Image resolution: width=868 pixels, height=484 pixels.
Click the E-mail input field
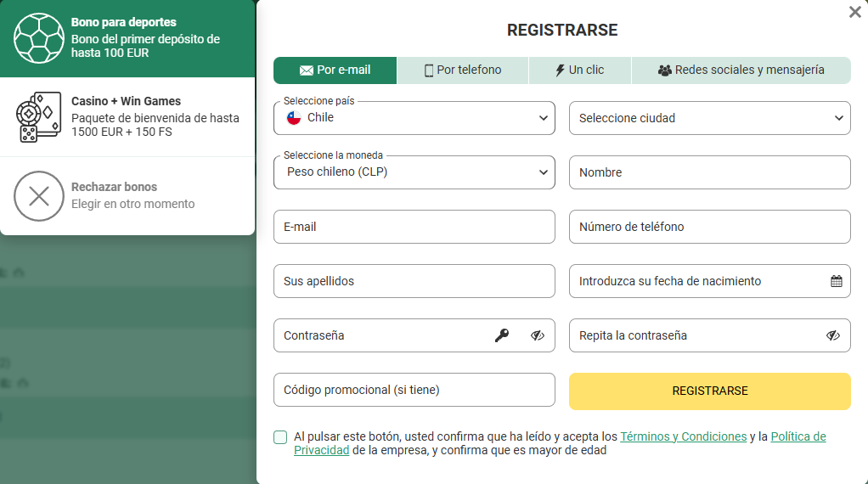coord(414,227)
